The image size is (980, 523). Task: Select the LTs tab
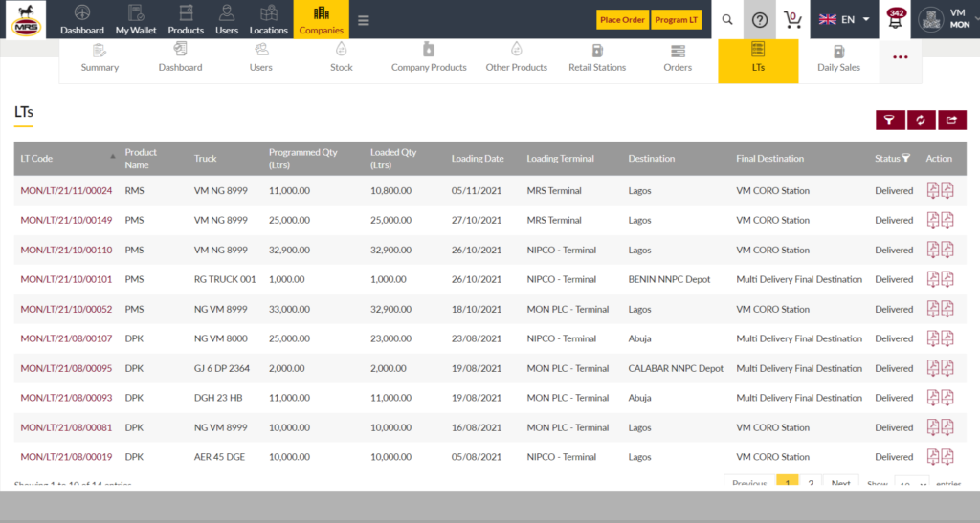click(758, 60)
